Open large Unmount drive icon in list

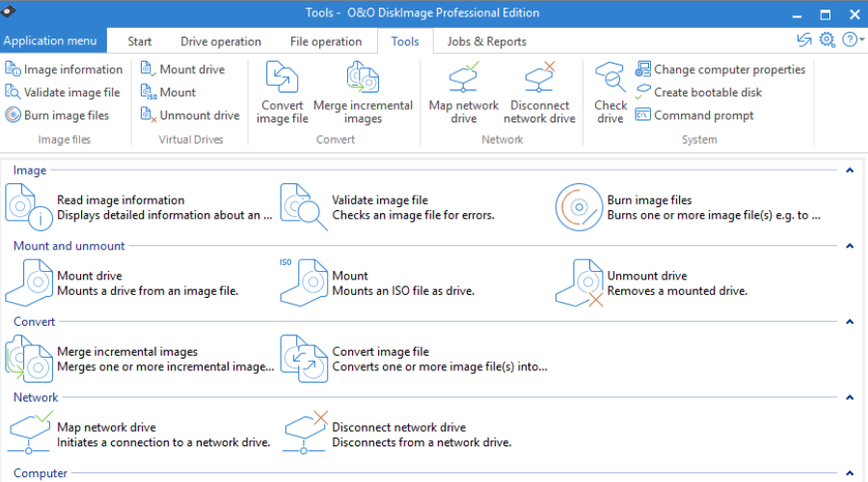(x=579, y=282)
